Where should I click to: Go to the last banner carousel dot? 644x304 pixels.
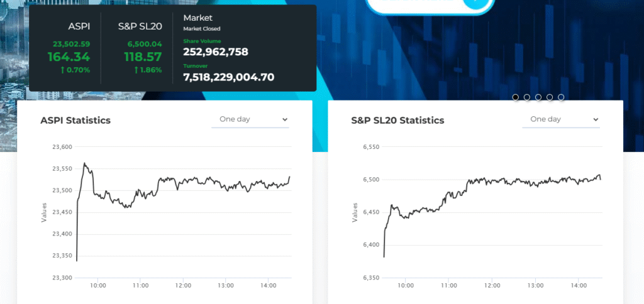pyautogui.click(x=561, y=97)
